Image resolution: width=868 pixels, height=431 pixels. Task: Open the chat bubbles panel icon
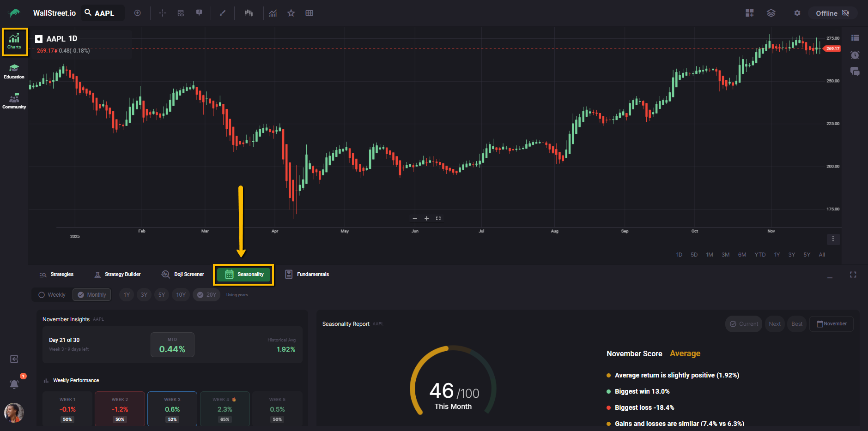tap(855, 72)
